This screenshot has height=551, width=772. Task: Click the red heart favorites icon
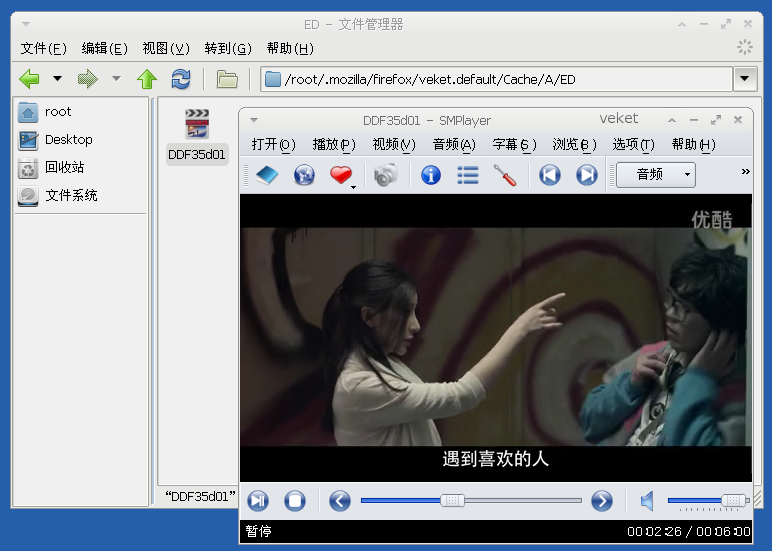tap(341, 175)
